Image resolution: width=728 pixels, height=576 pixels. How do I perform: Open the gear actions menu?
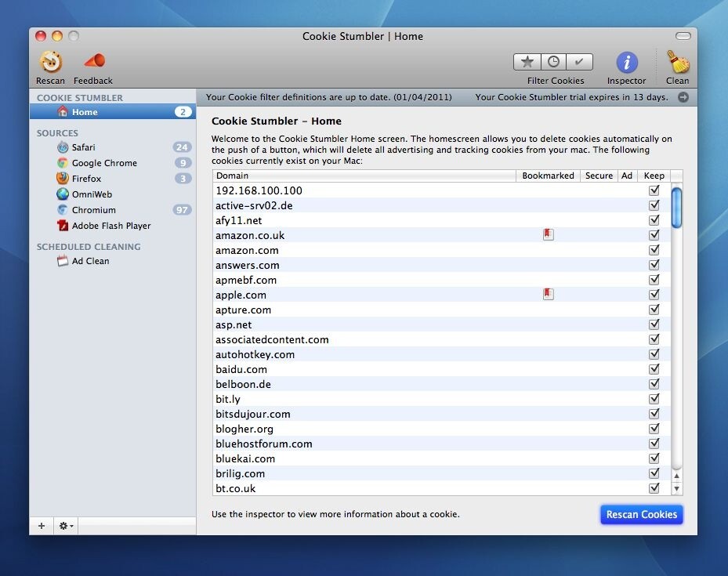click(x=66, y=525)
